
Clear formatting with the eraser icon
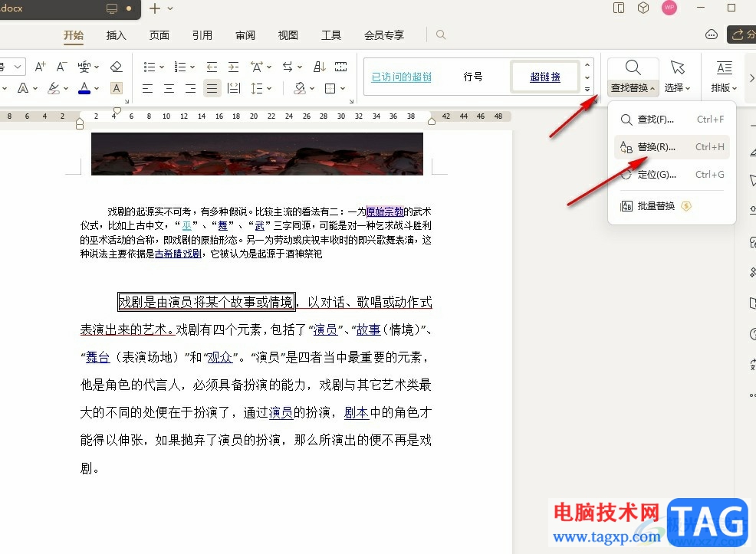click(x=117, y=67)
